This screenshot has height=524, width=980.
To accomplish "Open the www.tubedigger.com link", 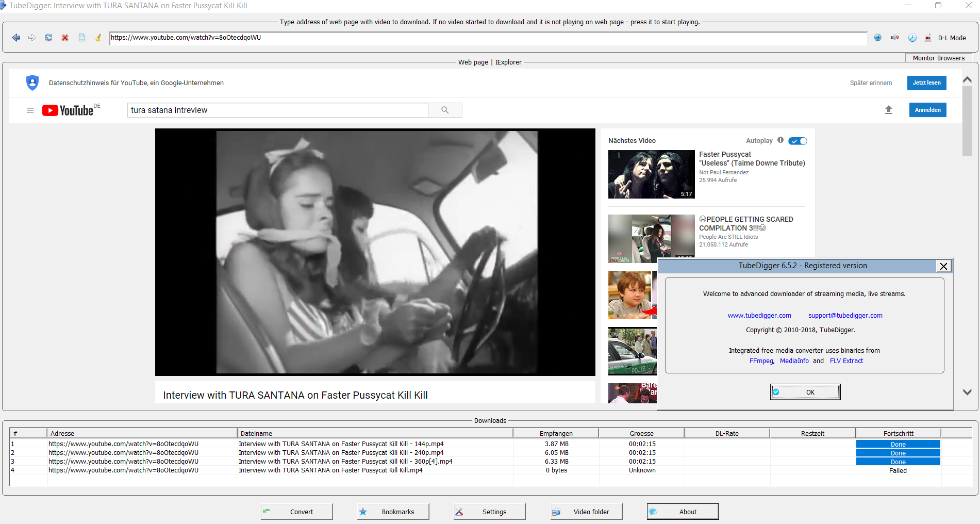I will [759, 316].
